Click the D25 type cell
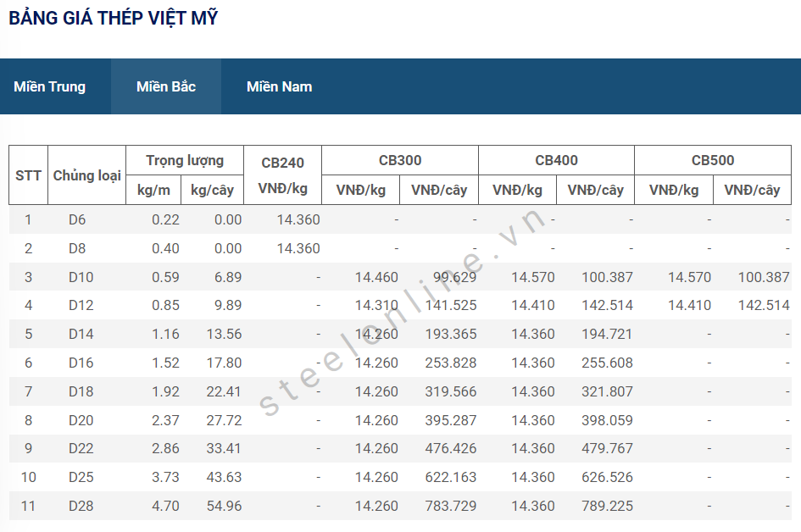The width and height of the screenshot is (801, 532). click(x=81, y=478)
